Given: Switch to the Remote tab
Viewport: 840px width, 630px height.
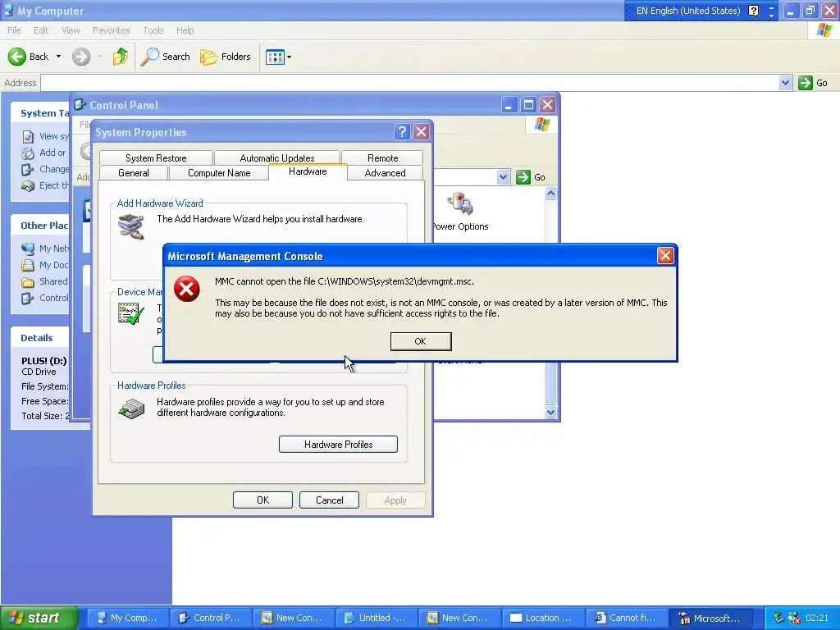Looking at the screenshot, I should coord(382,157).
